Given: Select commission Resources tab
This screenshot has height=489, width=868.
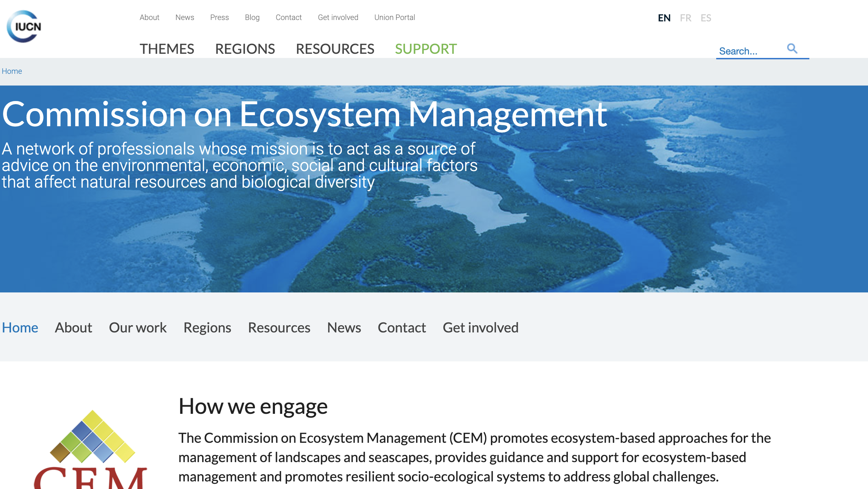Looking at the screenshot, I should tap(279, 328).
